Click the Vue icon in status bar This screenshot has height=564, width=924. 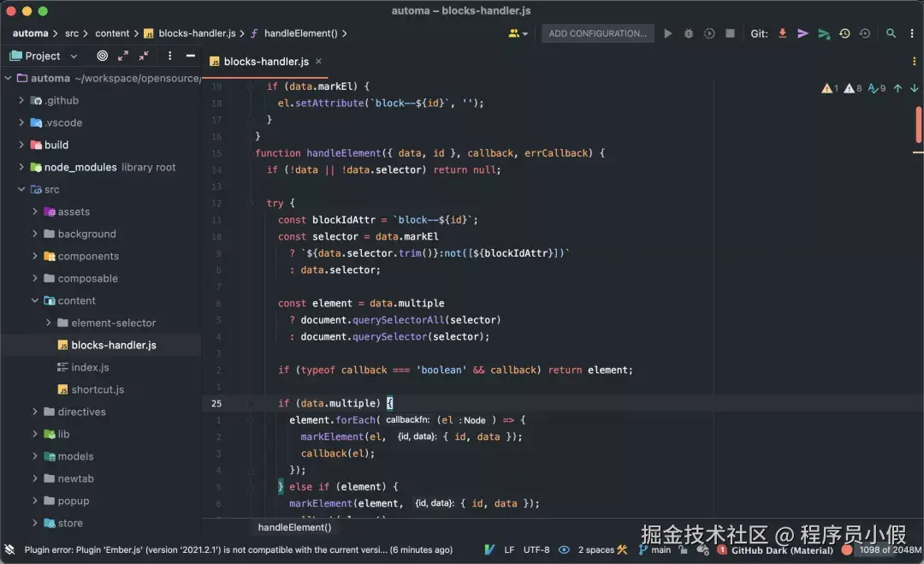pyautogui.click(x=489, y=549)
